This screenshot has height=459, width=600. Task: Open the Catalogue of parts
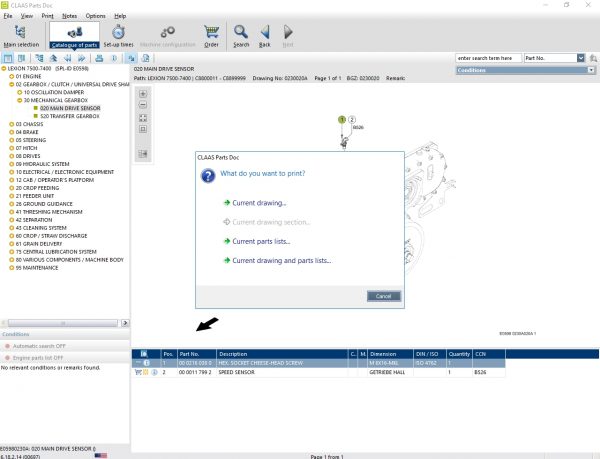(x=74, y=36)
